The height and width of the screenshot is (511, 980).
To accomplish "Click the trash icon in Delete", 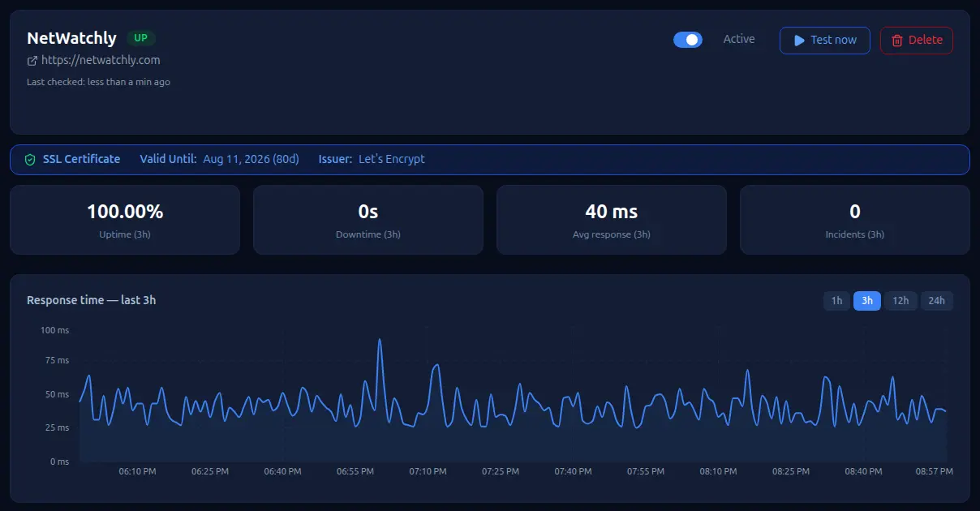I will pyautogui.click(x=896, y=40).
